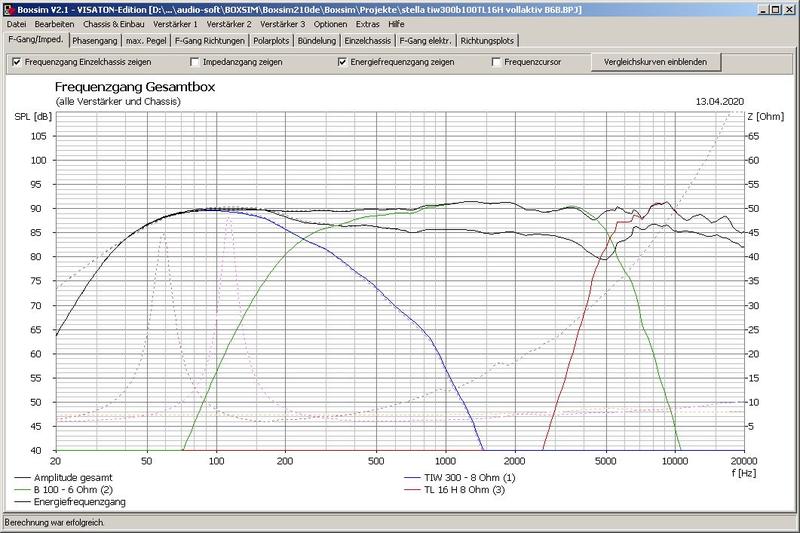Open the Hilfe menu
This screenshot has width=800, height=533.
coord(397,23)
